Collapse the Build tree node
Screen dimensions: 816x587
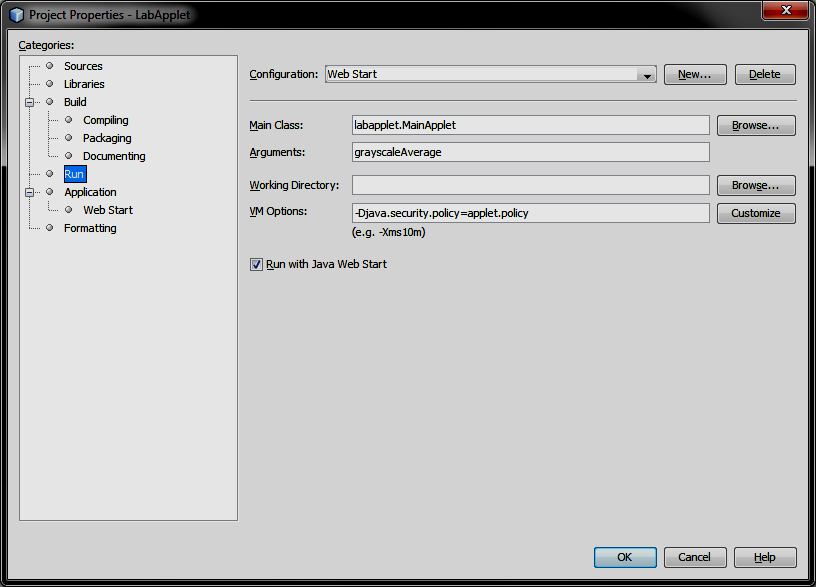(x=30, y=102)
